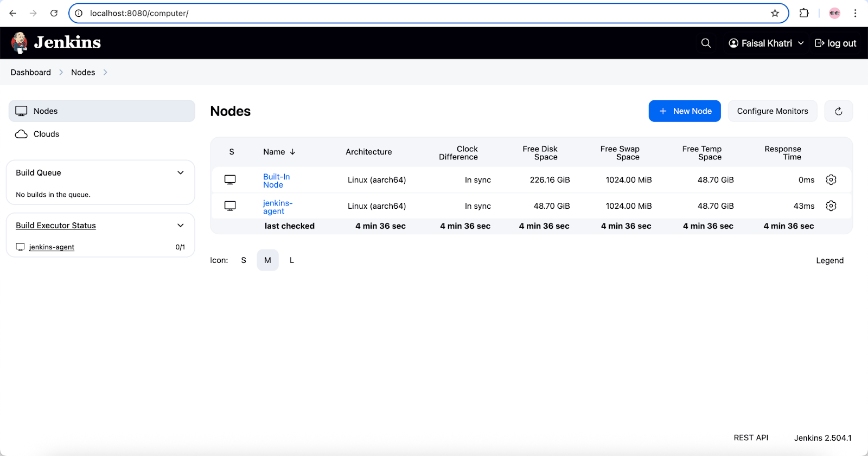Click the Jenkins title text in header
The height and width of the screenshot is (456, 868).
pos(67,42)
